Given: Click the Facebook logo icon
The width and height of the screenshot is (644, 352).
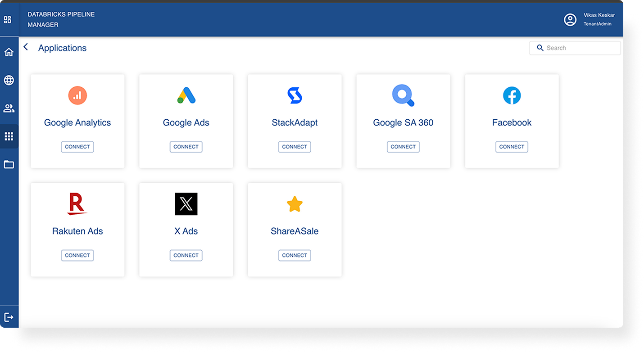Looking at the screenshot, I should 512,95.
